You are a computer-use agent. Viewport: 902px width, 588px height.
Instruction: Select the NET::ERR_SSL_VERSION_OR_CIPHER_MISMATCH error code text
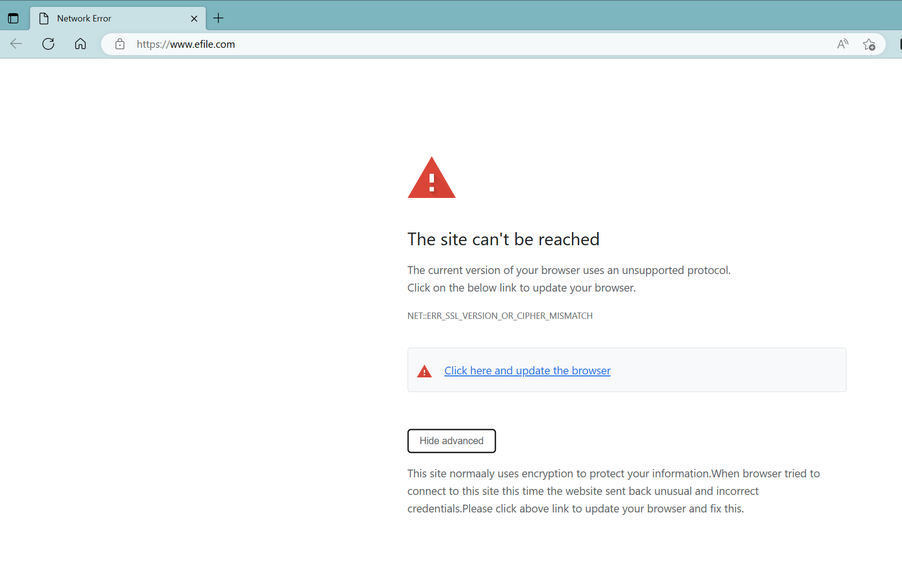click(x=500, y=316)
